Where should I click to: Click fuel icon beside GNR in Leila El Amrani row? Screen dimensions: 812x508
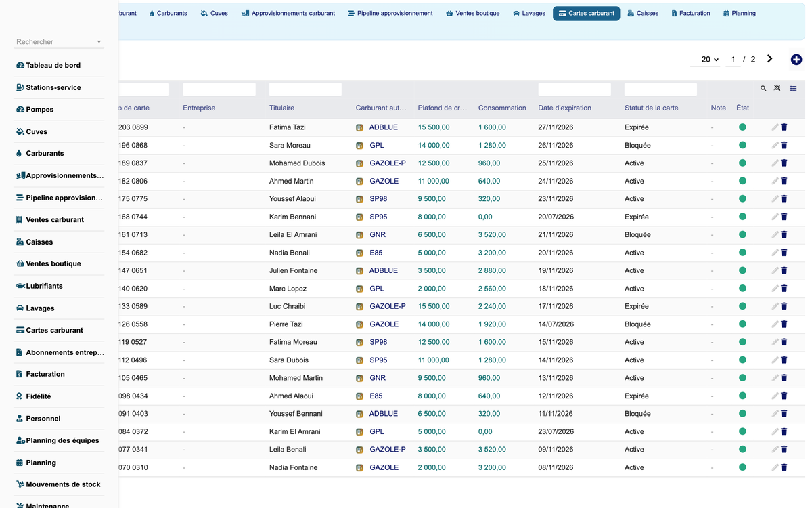click(x=360, y=235)
